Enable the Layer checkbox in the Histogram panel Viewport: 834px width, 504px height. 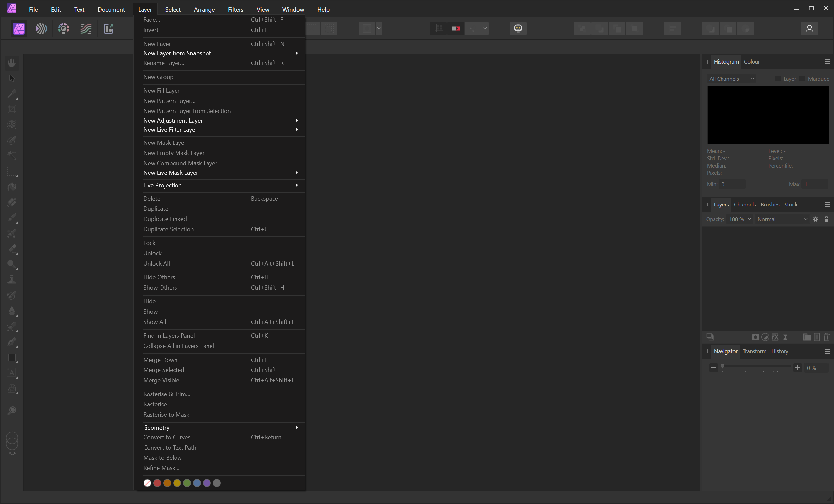click(x=778, y=79)
